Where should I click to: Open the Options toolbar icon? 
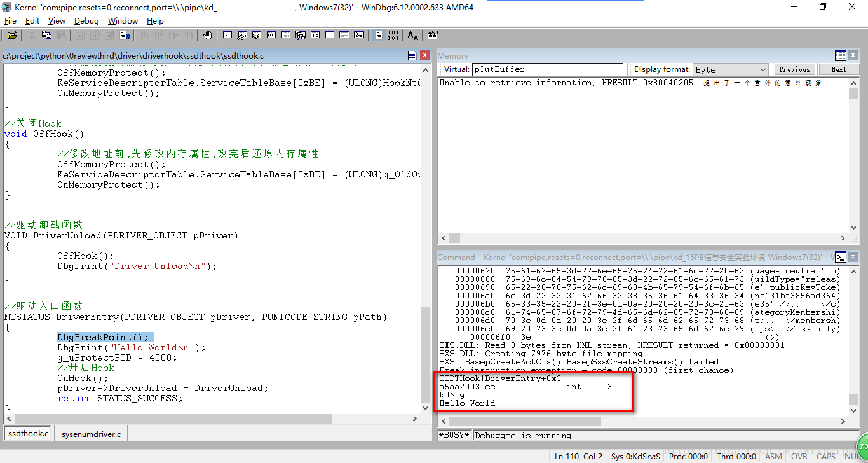[432, 35]
